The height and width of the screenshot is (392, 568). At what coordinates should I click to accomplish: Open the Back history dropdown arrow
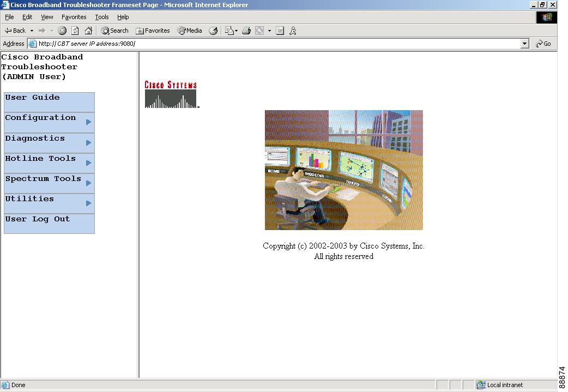click(x=32, y=31)
